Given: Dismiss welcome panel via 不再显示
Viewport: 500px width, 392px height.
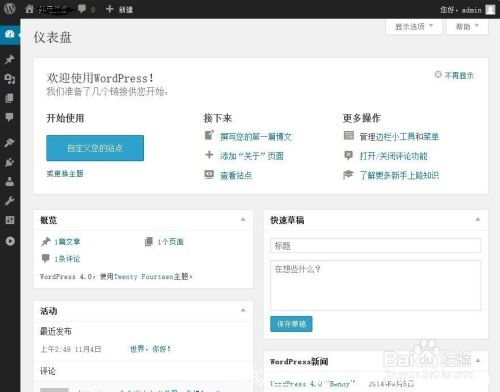Looking at the screenshot, I should (454, 75).
